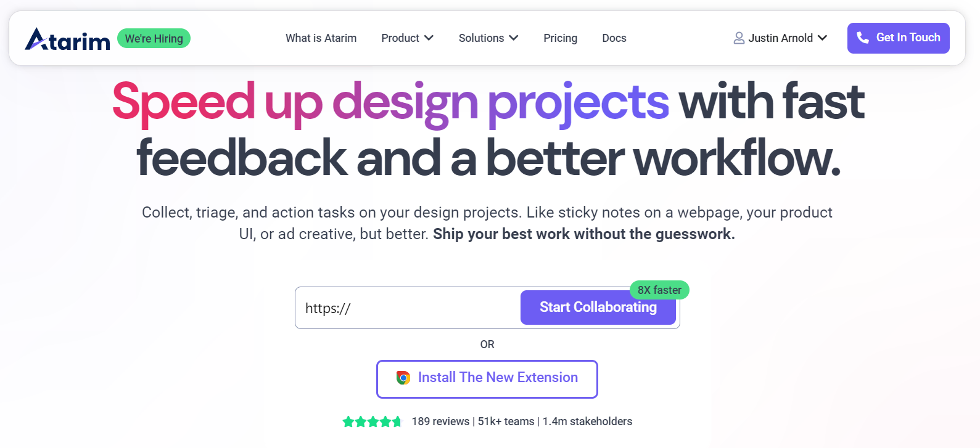980x448 pixels.
Task: Click the Product menu label
Action: pyautogui.click(x=400, y=38)
